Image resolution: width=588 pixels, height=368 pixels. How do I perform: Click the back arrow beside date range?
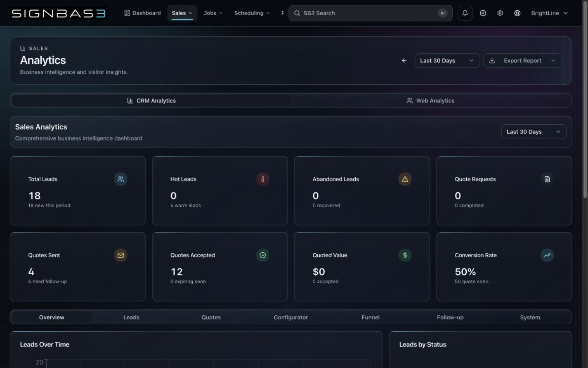coord(404,61)
